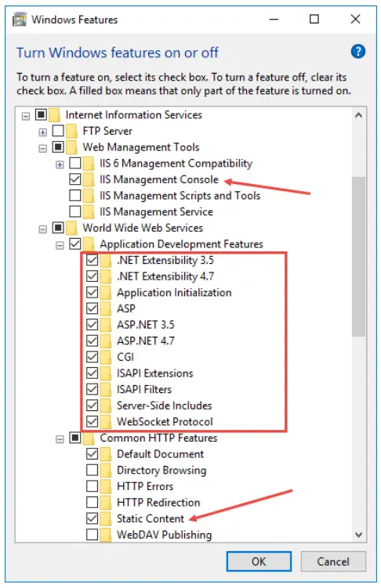Uncheck .NET Extensibility 4.7 checkbox
The width and height of the screenshot is (381, 588).
pos(93,276)
